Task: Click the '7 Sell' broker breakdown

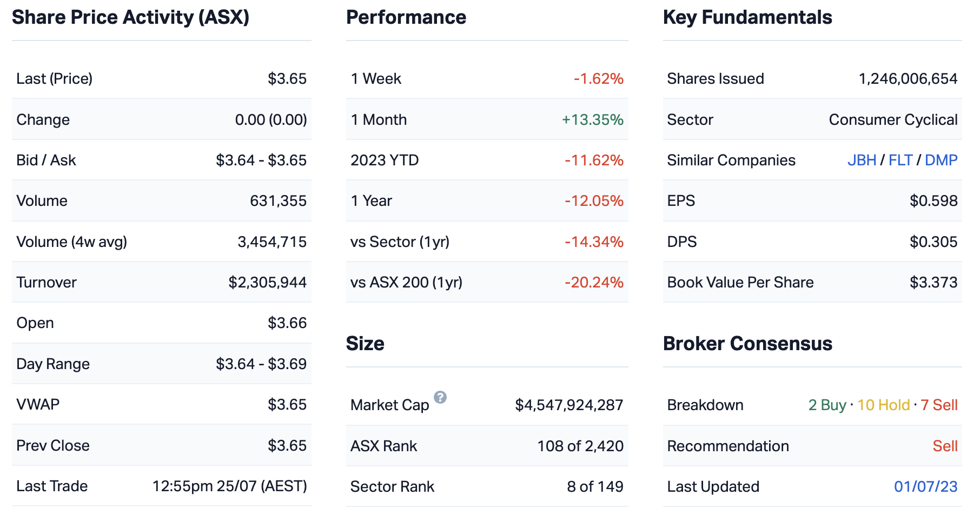Action: [x=939, y=405]
